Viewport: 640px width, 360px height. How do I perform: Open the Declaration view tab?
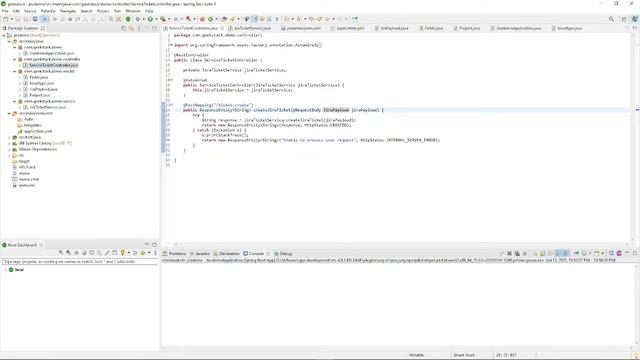pos(227,253)
